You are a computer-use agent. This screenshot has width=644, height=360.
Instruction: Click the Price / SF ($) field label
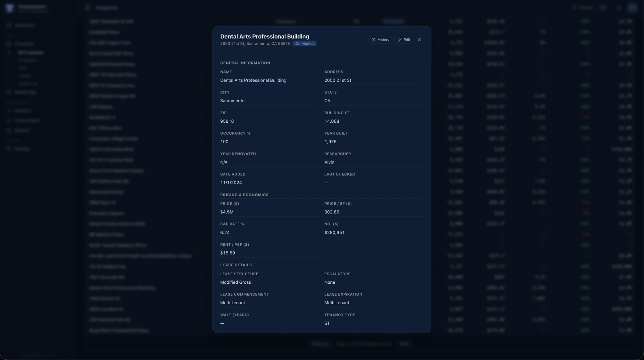click(x=338, y=204)
